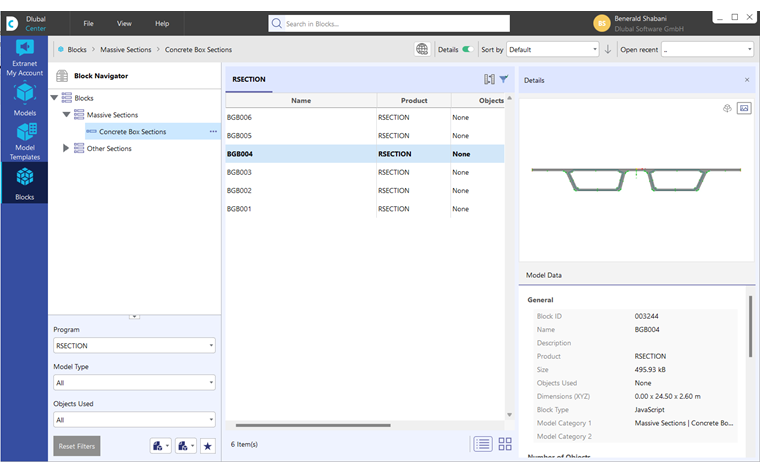Select the BGB006 row
Image resolution: width=760 pixels, height=473 pixels.
[364, 117]
